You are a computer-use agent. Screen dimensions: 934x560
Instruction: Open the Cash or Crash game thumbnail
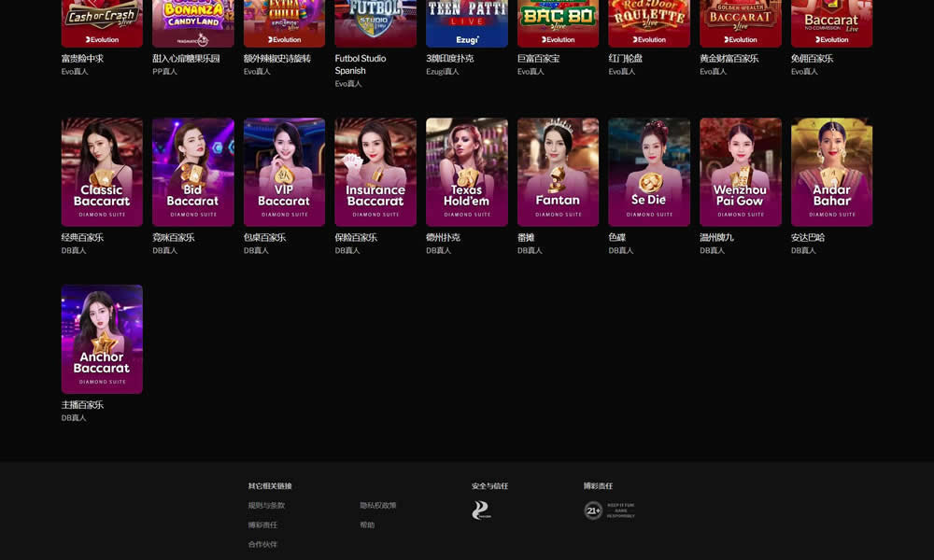pos(102,23)
